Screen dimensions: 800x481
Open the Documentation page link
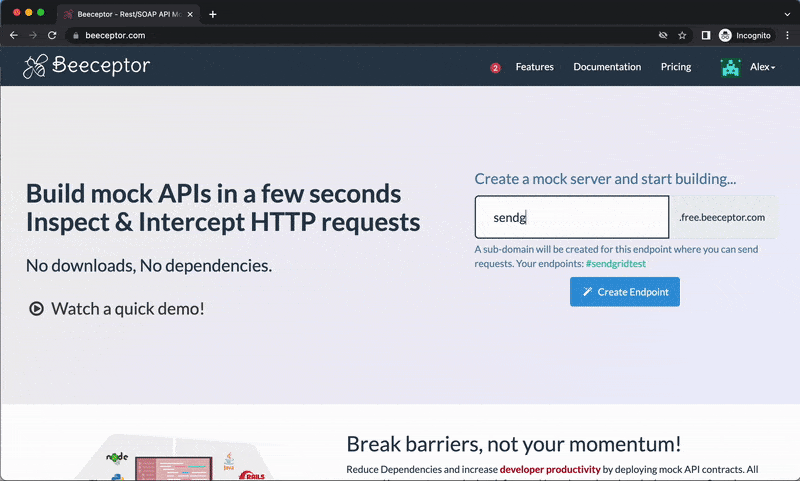coord(607,67)
